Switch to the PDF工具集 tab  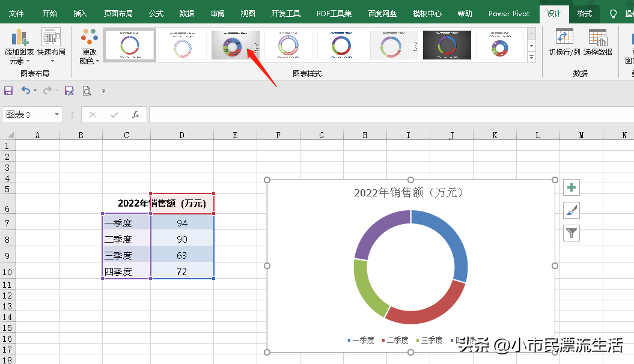tap(334, 14)
